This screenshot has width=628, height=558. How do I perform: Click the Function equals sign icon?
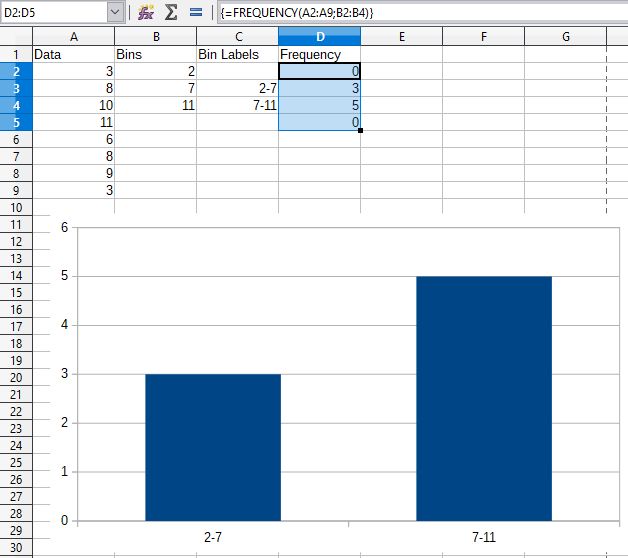pyautogui.click(x=196, y=12)
